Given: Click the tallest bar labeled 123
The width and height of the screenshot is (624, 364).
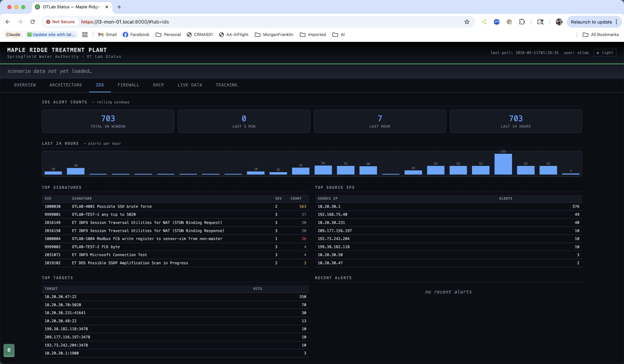Looking at the screenshot, I should [503, 164].
